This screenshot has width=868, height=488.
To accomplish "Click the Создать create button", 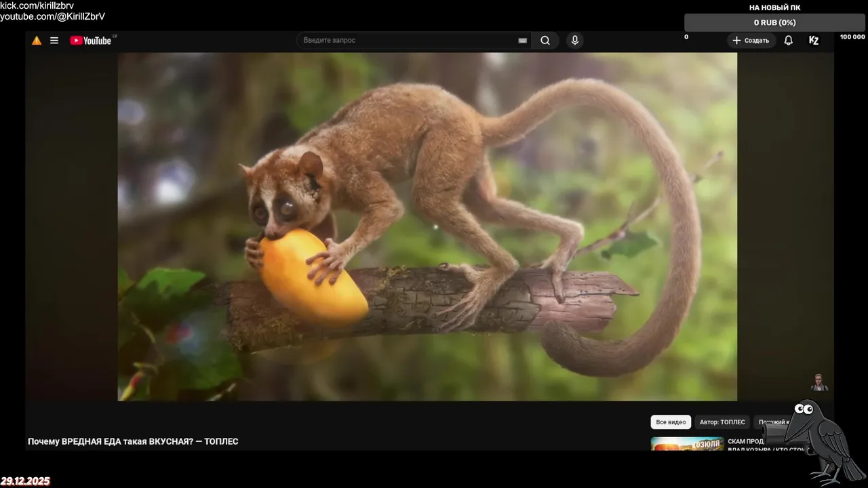I will tap(751, 41).
